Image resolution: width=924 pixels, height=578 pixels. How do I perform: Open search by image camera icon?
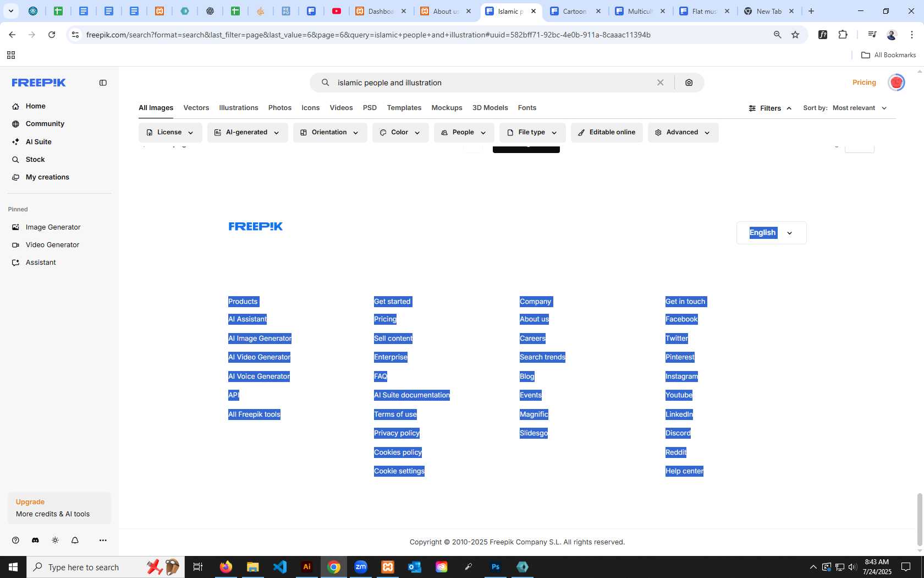[689, 83]
